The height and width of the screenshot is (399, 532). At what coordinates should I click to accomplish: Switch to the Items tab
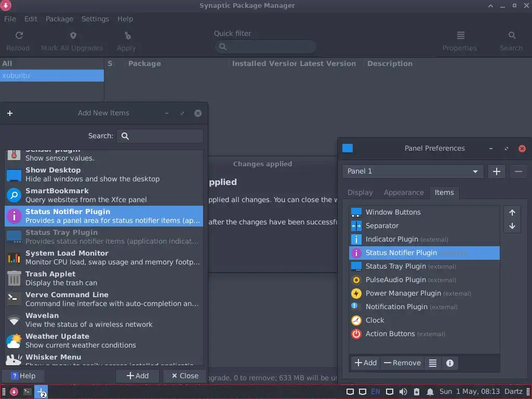(444, 193)
